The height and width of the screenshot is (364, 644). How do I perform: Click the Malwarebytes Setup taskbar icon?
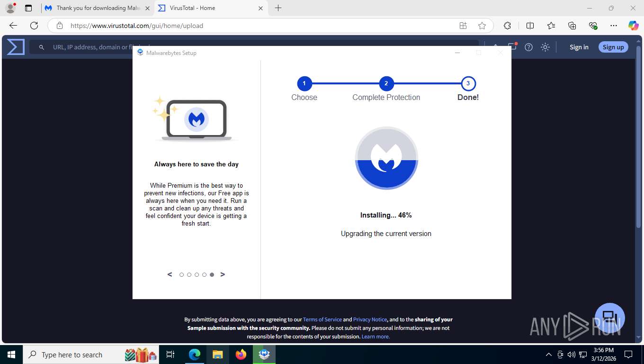coord(264,355)
